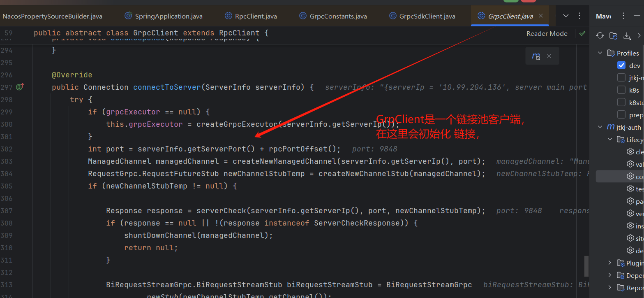Run the clean lifecycle goal gear icon

point(630,151)
